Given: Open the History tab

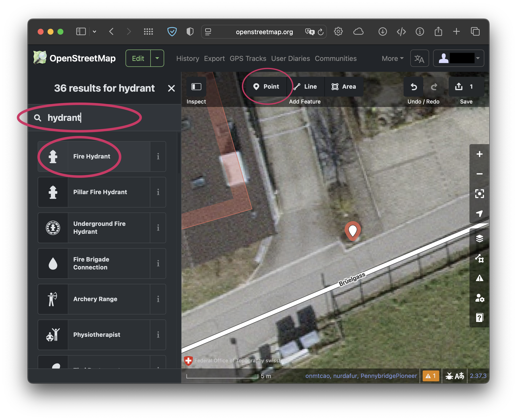Looking at the screenshot, I should [188, 58].
